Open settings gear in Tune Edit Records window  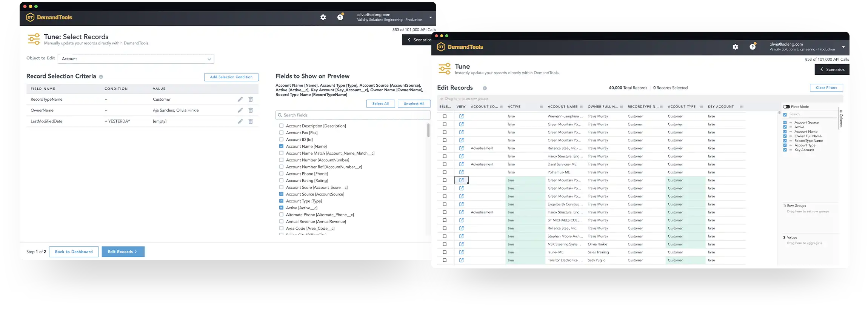736,47
